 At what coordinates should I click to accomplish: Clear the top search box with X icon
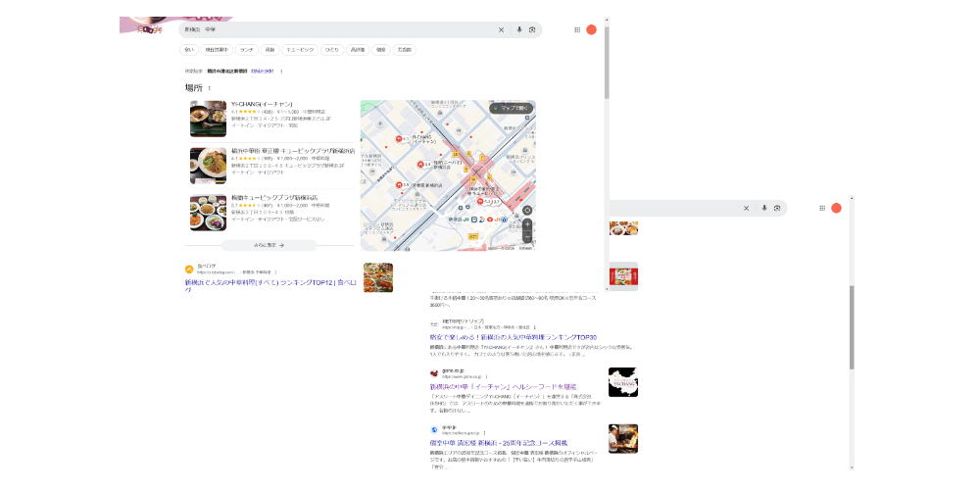(x=501, y=30)
